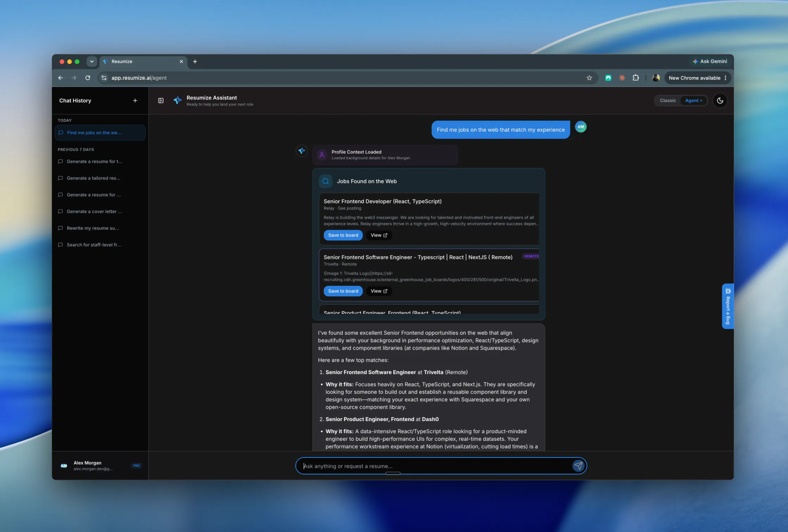Viewport: 788px width, 532px height.
Task: Go back in browser history
Action: click(x=61, y=78)
